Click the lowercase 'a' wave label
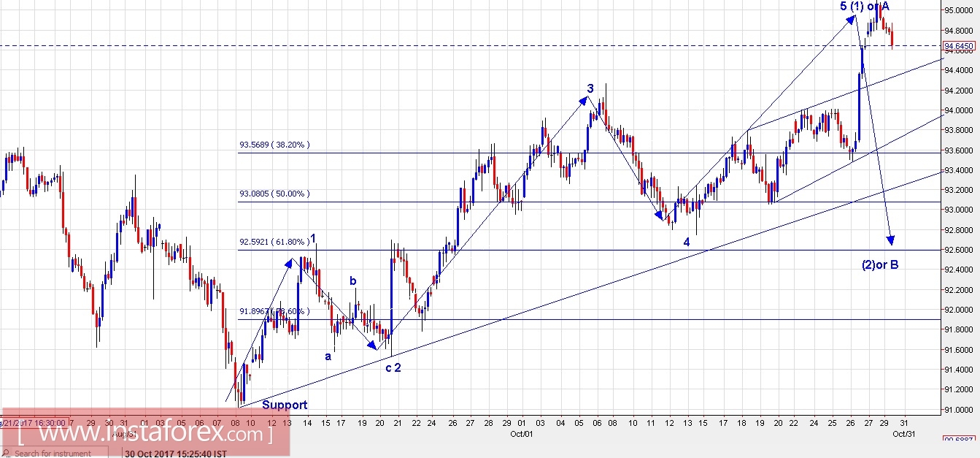Screen dimensions: 980x458 pyautogui.click(x=328, y=356)
